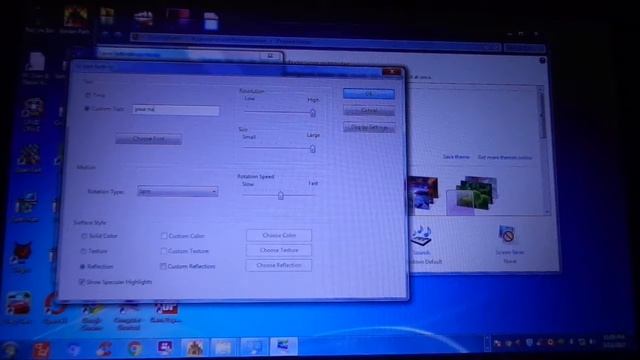The image size is (640, 360).
Task: Click the Choose Font button
Action: click(149, 139)
